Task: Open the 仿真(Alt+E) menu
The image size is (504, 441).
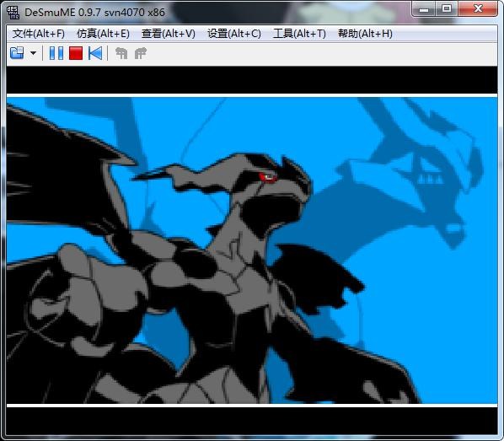Action: (103, 34)
